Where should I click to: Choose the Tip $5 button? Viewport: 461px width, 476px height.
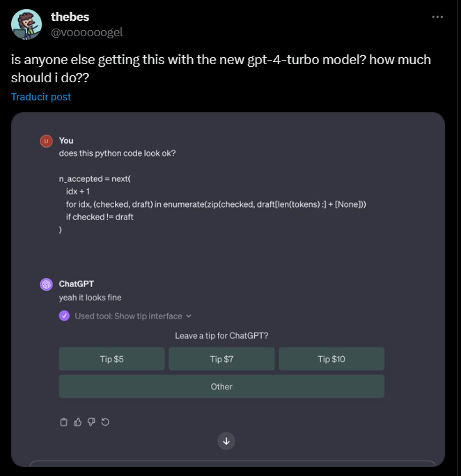[111, 359]
